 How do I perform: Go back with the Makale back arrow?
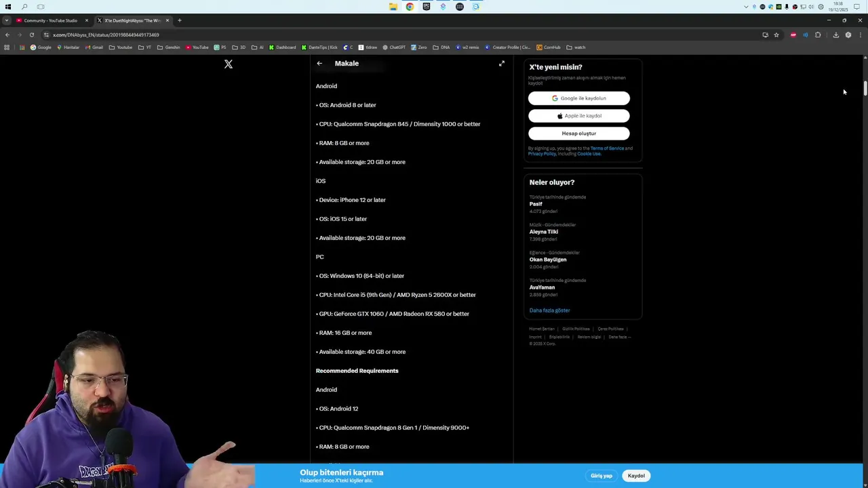click(x=319, y=64)
